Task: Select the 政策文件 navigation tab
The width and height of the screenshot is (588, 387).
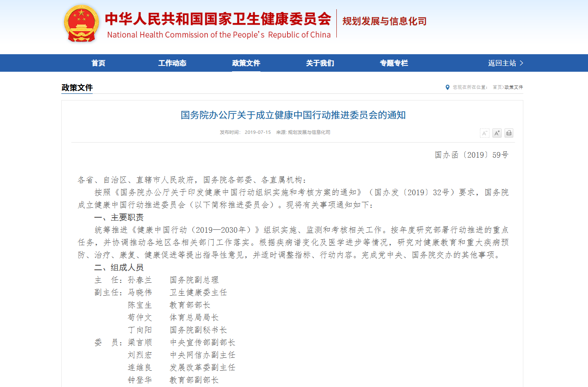Action: 246,63
